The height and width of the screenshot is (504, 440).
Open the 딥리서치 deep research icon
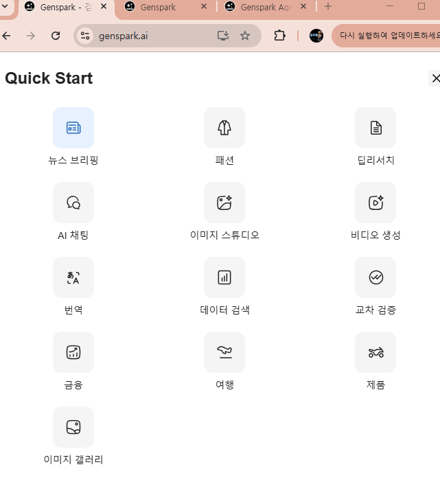(375, 128)
